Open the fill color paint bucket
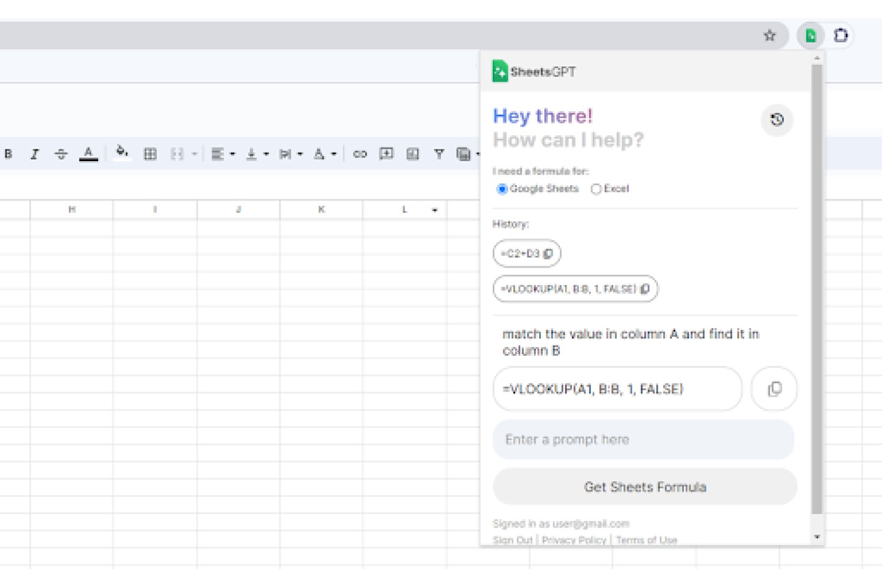This screenshot has width=882, height=588. pos(122,152)
